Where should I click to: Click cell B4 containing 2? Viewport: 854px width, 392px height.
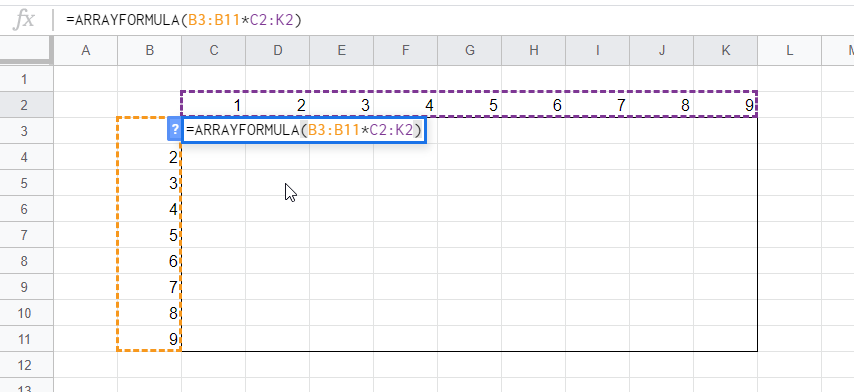149,157
